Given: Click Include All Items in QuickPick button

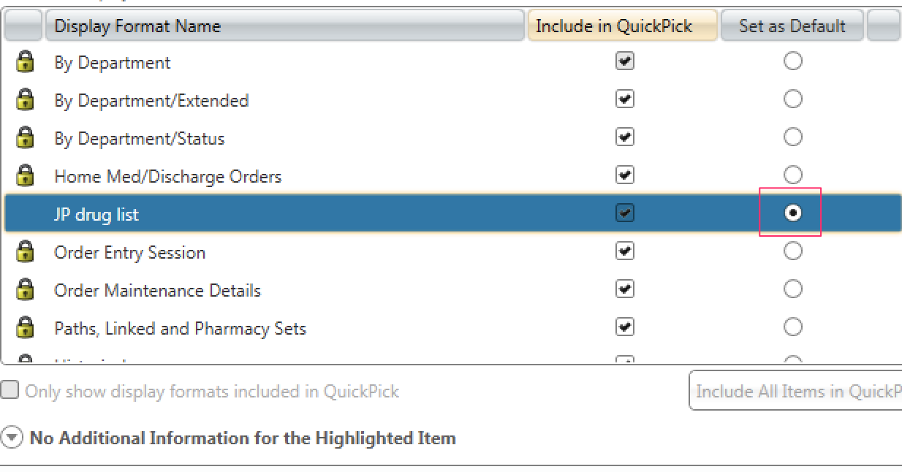Looking at the screenshot, I should point(796,391).
